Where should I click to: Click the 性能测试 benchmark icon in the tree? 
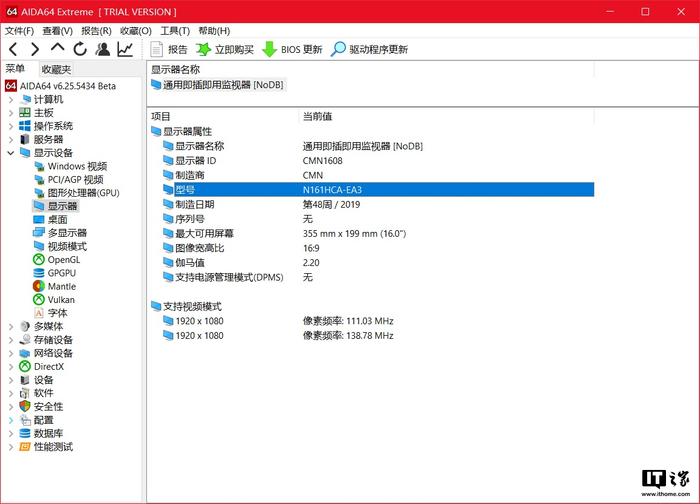click(25, 447)
